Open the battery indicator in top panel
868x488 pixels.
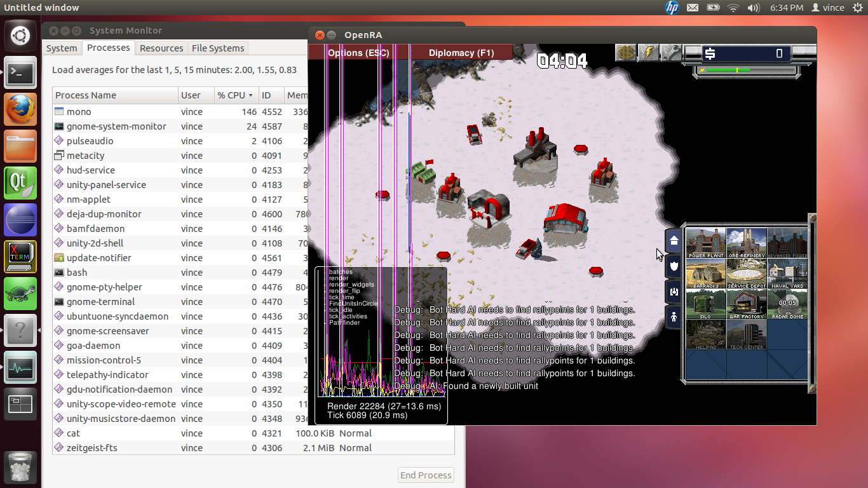click(x=713, y=8)
